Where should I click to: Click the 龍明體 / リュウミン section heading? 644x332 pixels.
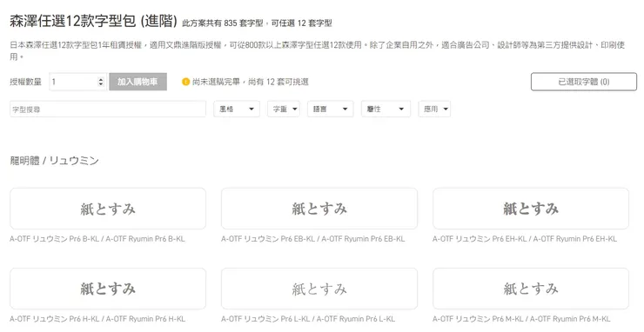[x=54, y=161]
